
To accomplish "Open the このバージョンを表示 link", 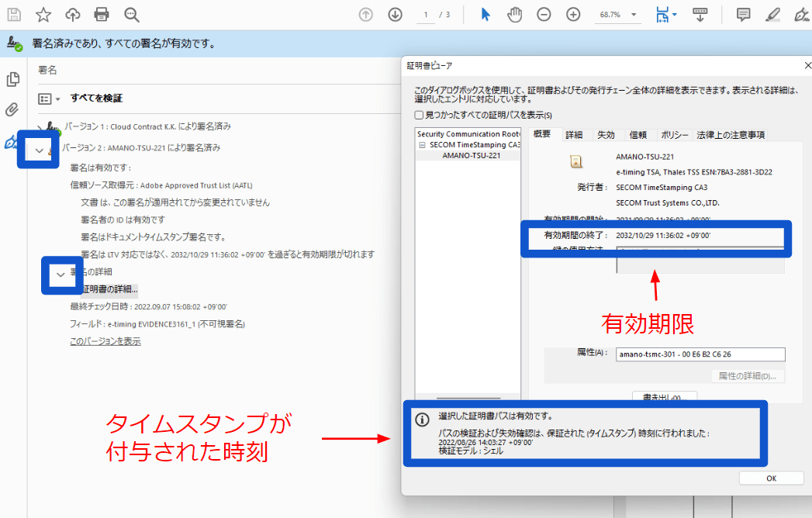I will coord(105,340).
